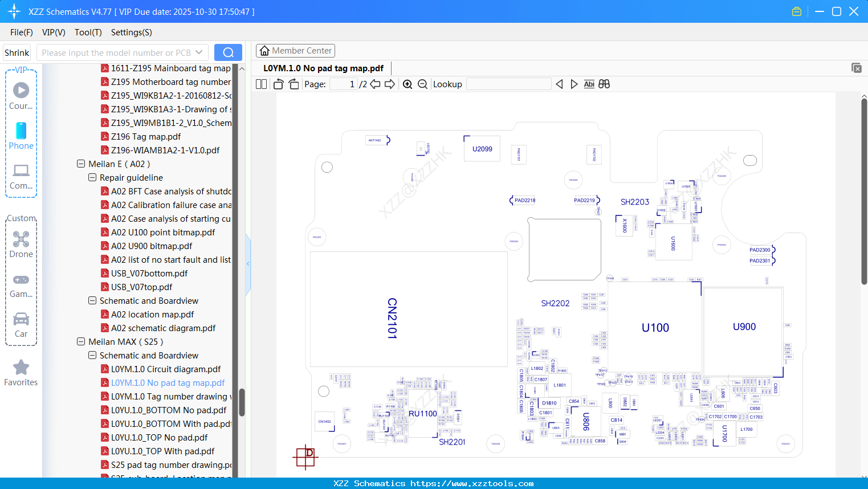Click inside the Lookup field
This screenshot has width=868, height=489.
coord(508,84)
